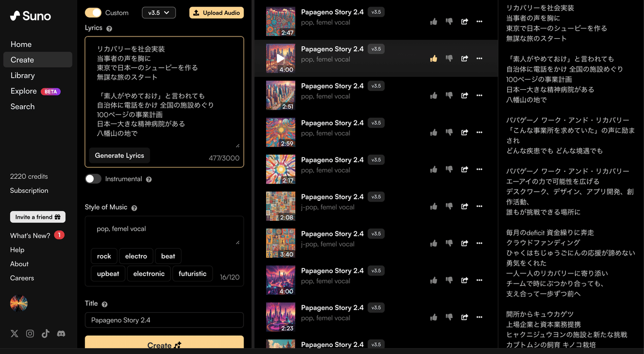Open Search from the sidebar

(x=23, y=106)
